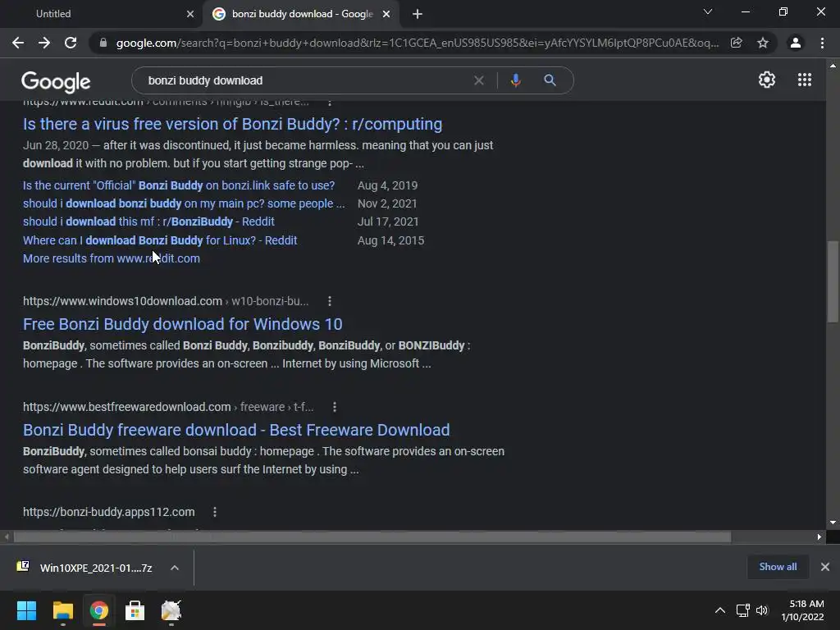Select the bonzi buddy download Google tab
Viewport: 840px width, 630px height.
tap(302, 14)
